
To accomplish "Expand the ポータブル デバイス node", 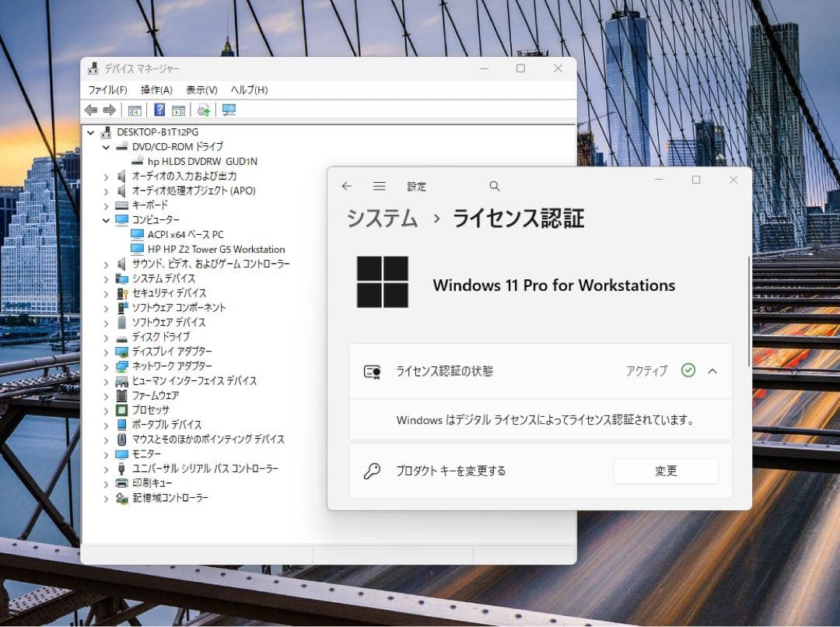I will pyautogui.click(x=106, y=426).
